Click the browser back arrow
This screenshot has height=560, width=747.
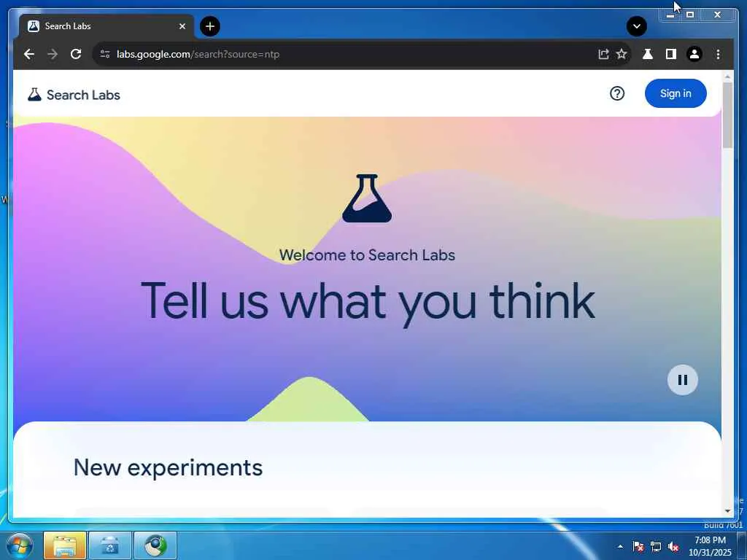pos(29,54)
